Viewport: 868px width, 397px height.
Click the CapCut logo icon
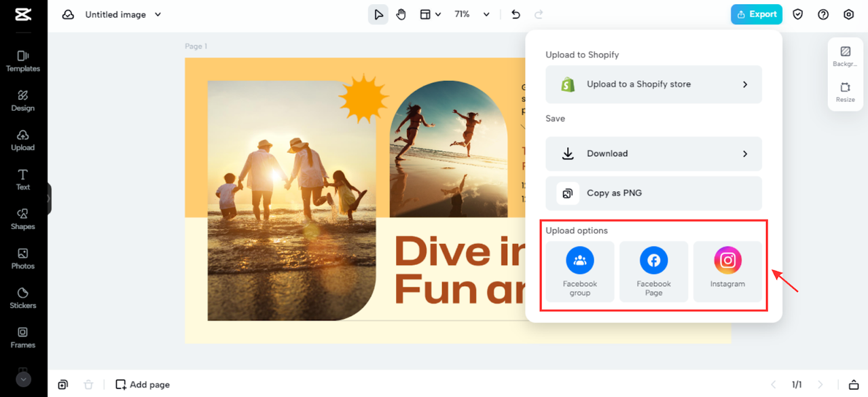pos(22,14)
